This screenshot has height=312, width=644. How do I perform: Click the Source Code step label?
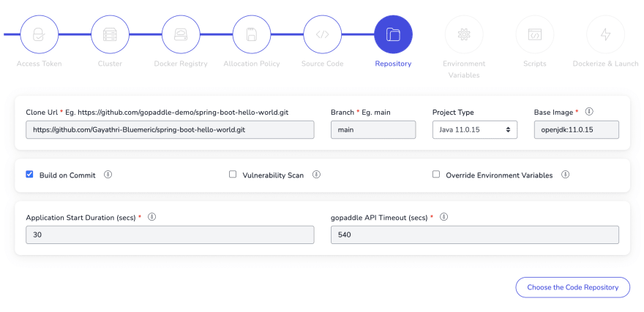pyautogui.click(x=323, y=64)
